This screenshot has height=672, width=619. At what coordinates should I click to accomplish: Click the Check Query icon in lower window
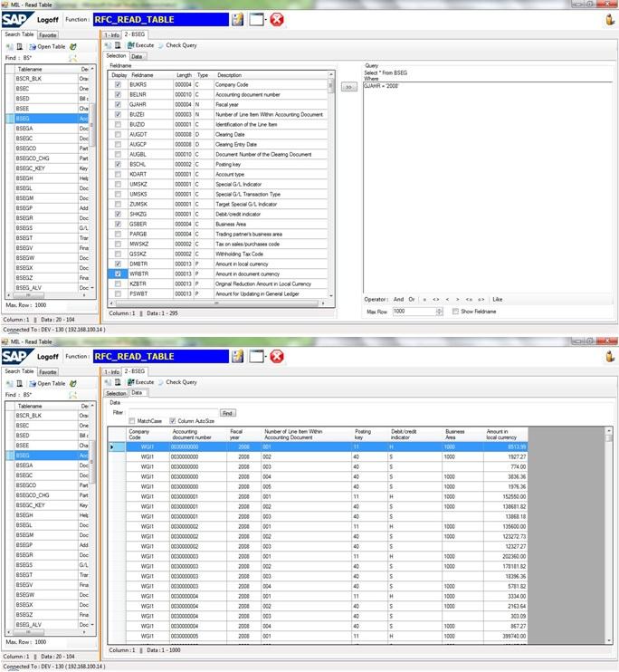tap(161, 382)
